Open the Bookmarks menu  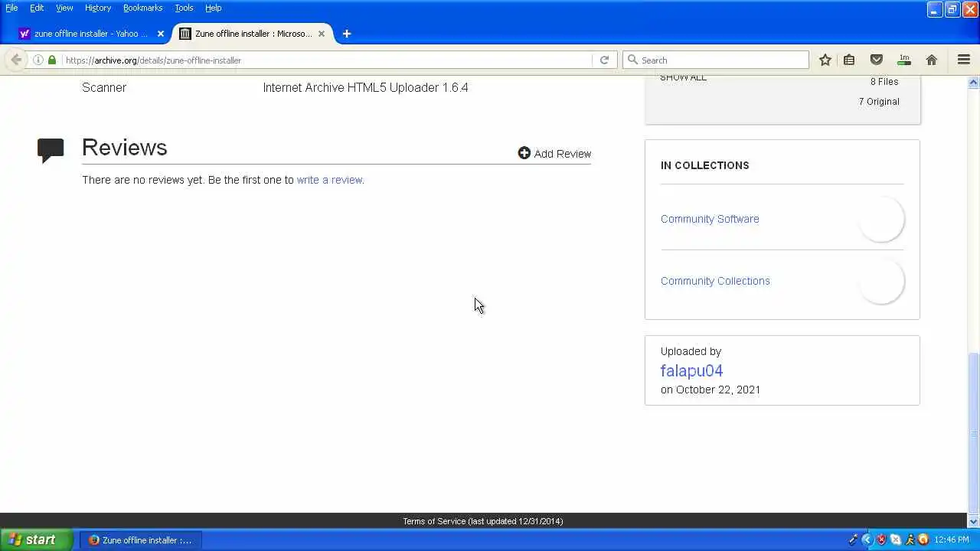142,8
